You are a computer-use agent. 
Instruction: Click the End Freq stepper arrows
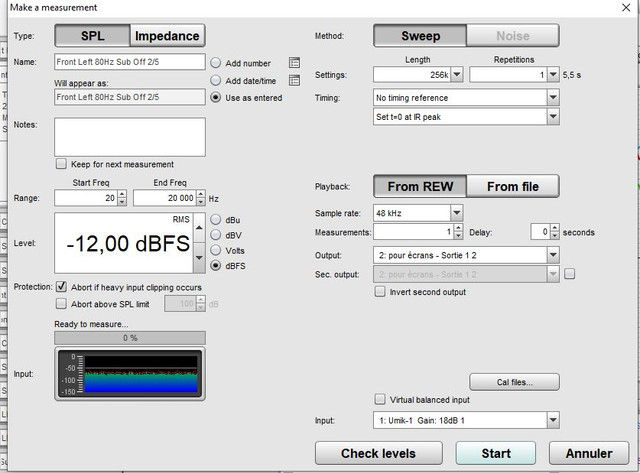pos(201,198)
